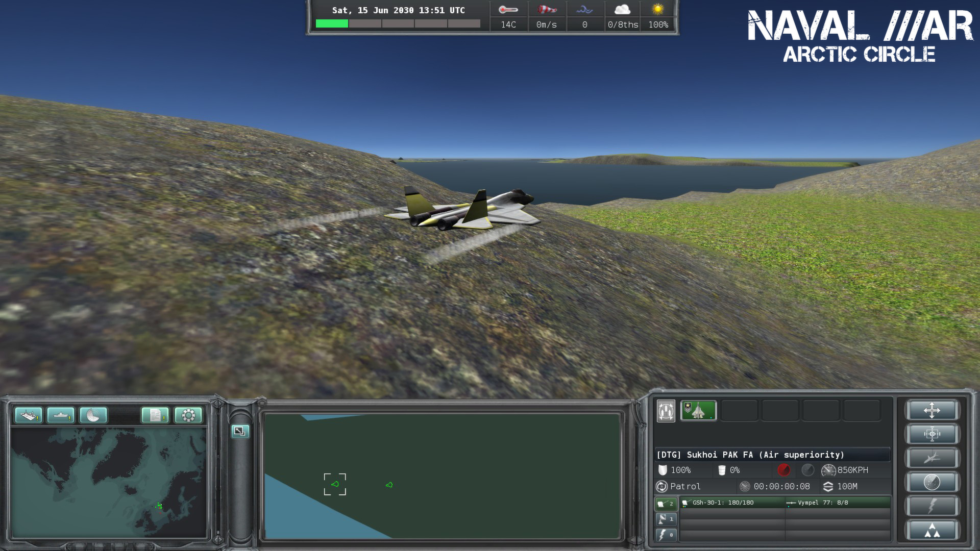
Task: Open the guns weapon tab showing 2
Action: (x=666, y=503)
